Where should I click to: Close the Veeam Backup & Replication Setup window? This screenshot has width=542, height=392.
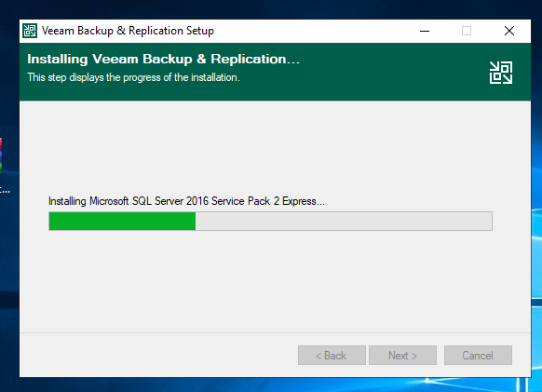tap(508, 31)
